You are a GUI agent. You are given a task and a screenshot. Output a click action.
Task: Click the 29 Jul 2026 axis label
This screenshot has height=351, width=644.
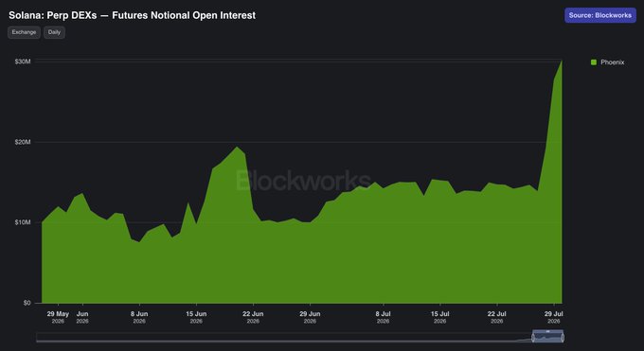[x=554, y=317]
